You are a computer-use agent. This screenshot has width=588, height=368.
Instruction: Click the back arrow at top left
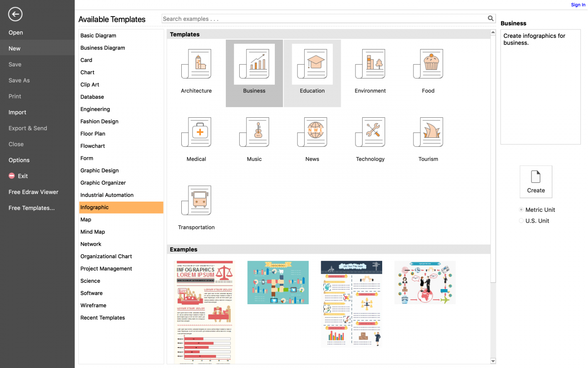[x=15, y=14]
